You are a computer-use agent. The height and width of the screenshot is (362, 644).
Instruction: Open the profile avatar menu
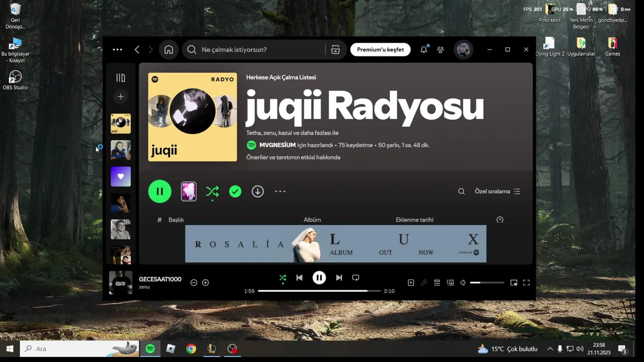(463, 50)
